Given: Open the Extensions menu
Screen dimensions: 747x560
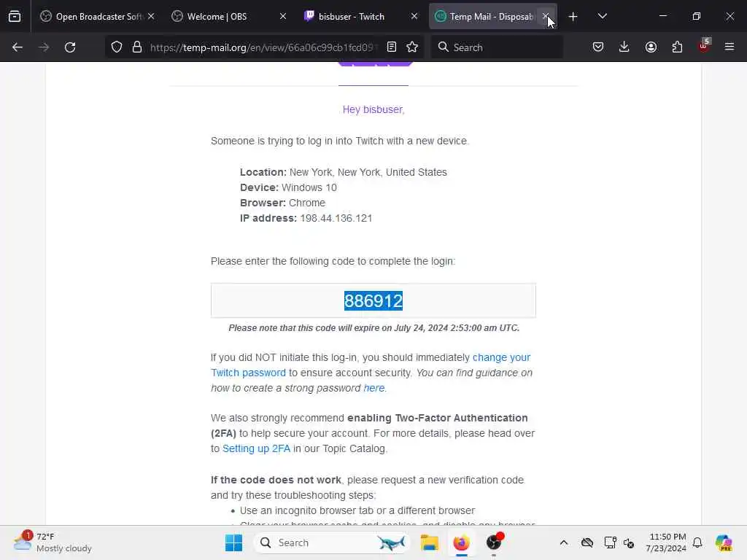Looking at the screenshot, I should coord(677,47).
